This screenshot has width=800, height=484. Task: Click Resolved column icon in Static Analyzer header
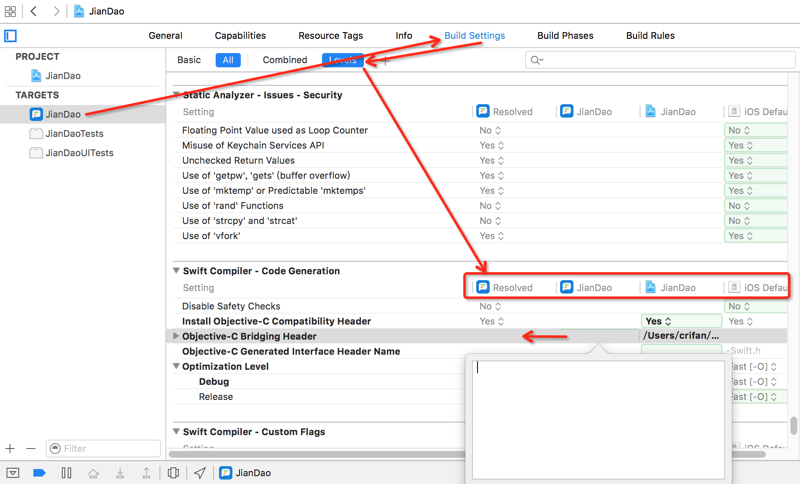pos(483,111)
